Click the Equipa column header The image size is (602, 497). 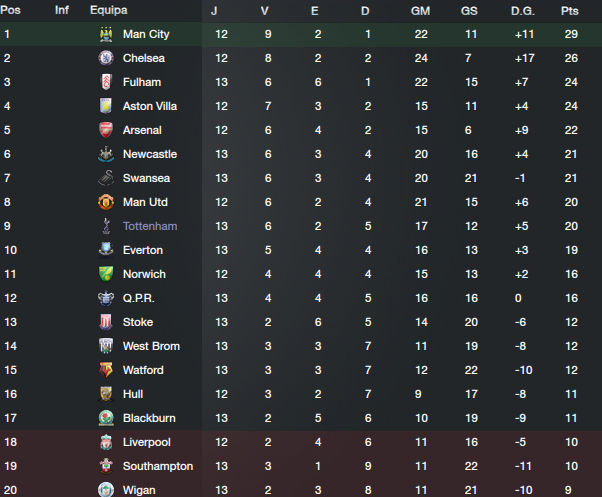point(107,10)
